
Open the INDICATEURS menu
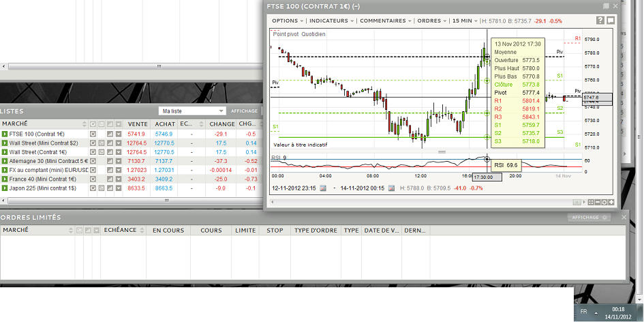point(331,20)
